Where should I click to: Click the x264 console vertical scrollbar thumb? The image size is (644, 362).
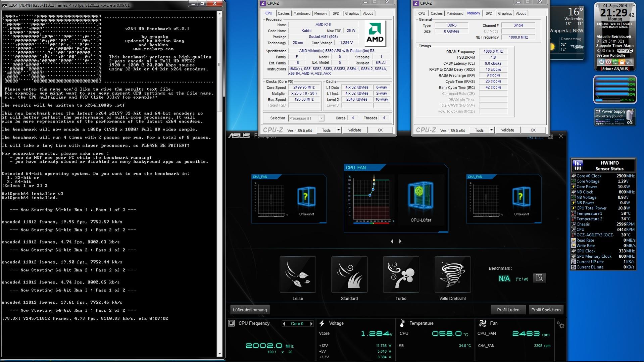pyautogui.click(x=219, y=64)
